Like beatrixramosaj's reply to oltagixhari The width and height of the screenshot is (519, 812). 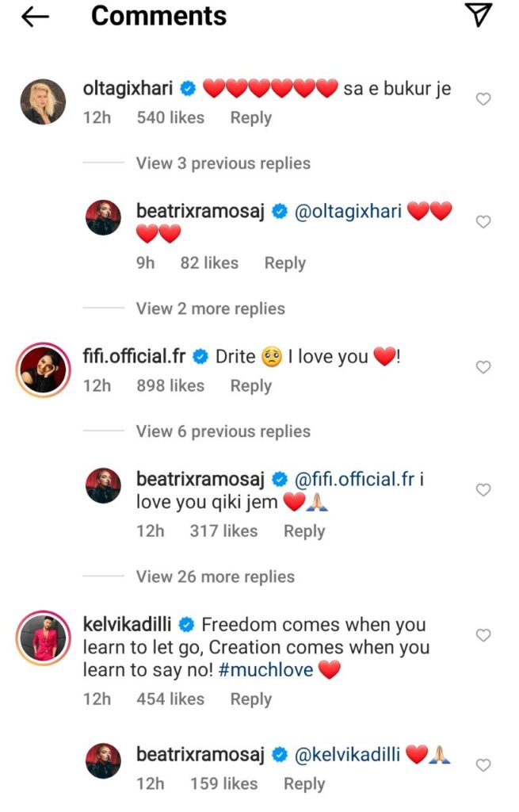point(483,222)
